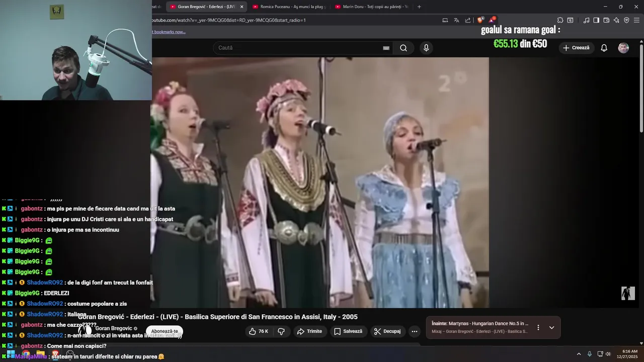Click the taskbar microphone tray icon
The height and width of the screenshot is (362, 644).
[x=590, y=354]
